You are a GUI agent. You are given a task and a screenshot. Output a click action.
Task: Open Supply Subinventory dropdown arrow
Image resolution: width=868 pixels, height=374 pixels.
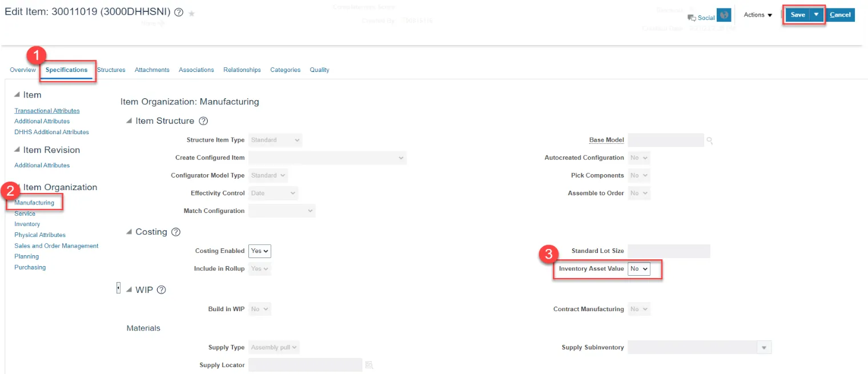[x=763, y=348]
